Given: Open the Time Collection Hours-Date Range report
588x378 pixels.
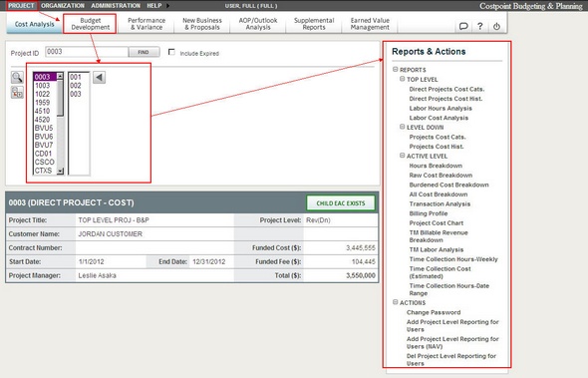Looking at the screenshot, I should click(448, 289).
